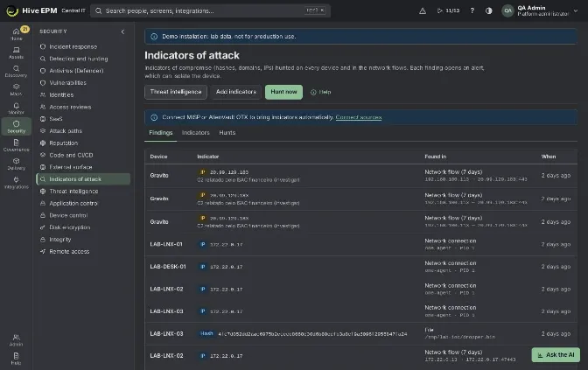This screenshot has width=588, height=370.
Task: Open the Delivery icon in left rail
Action: 16,164
